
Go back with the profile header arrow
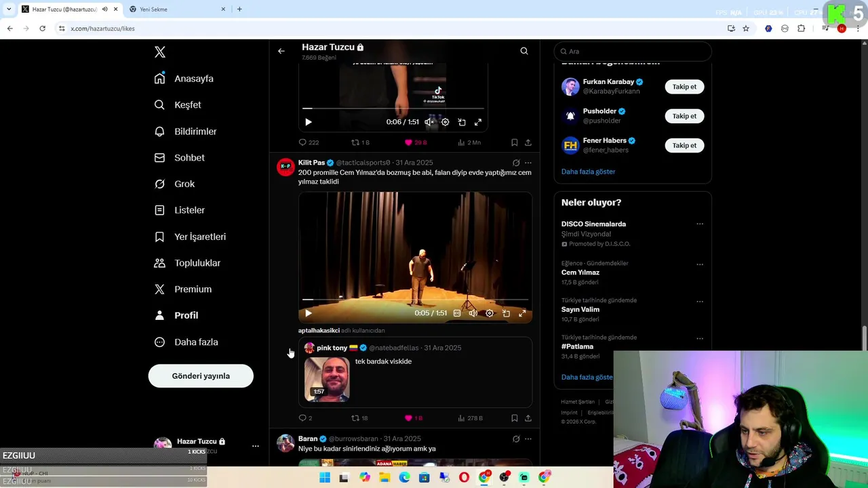coord(281,51)
